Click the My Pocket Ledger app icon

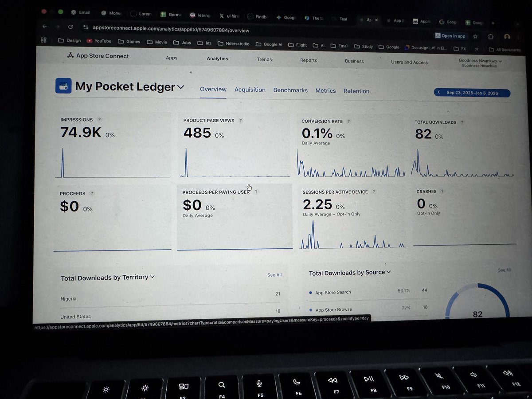pos(63,86)
